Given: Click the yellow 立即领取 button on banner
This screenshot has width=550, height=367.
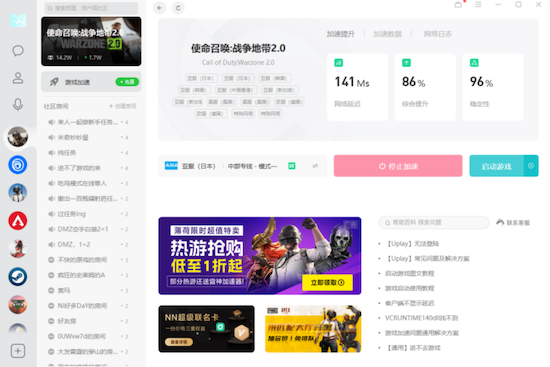Looking at the screenshot, I should pyautogui.click(x=327, y=282).
